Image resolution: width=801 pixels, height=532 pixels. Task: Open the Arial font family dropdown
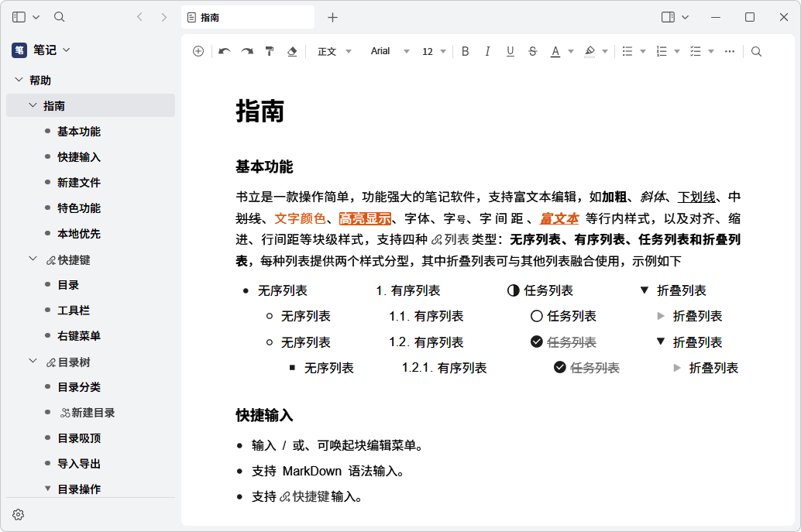point(390,51)
